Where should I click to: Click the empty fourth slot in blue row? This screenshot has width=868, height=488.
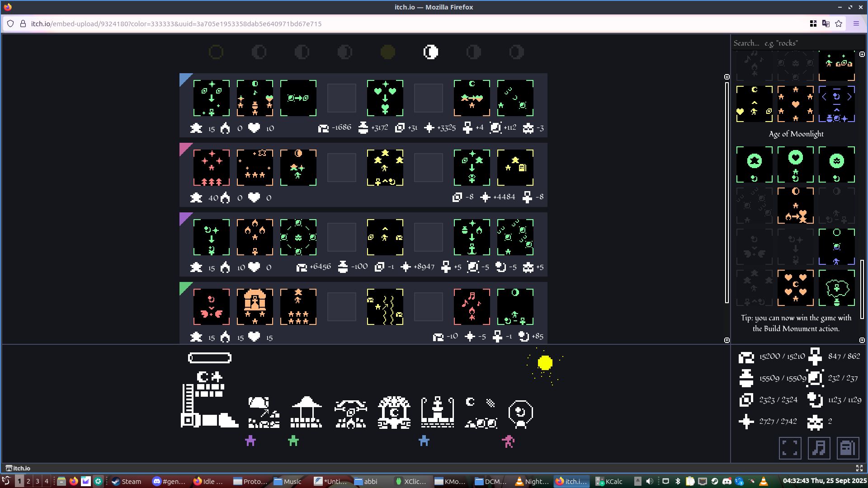tap(341, 98)
